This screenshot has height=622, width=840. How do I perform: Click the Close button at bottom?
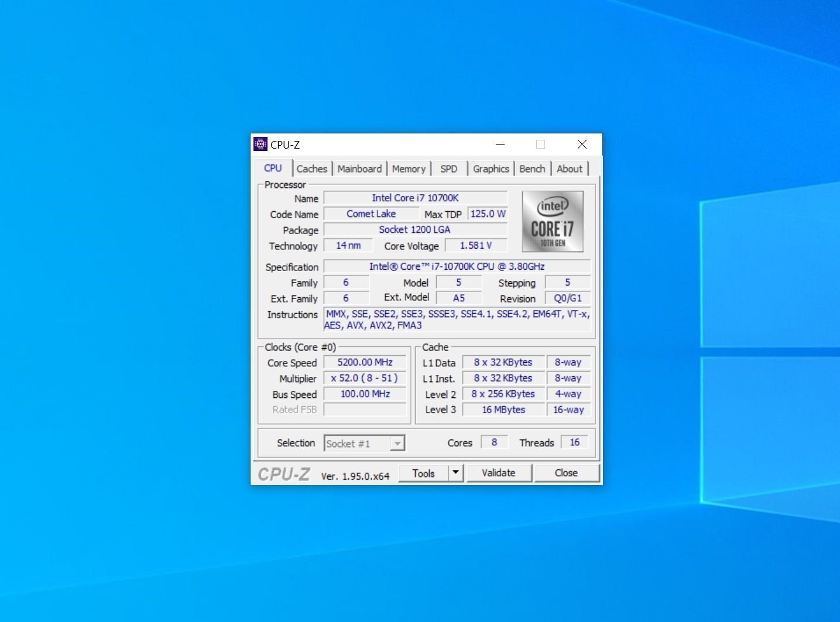pos(566,473)
